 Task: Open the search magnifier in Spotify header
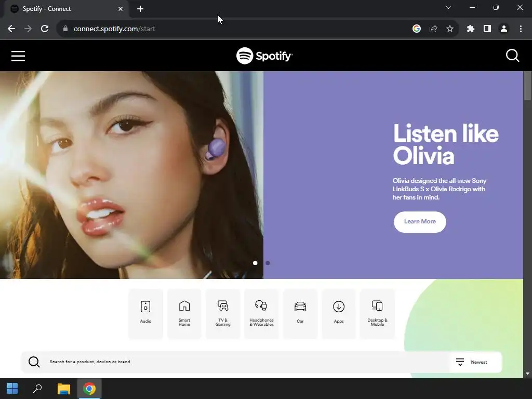click(x=512, y=56)
